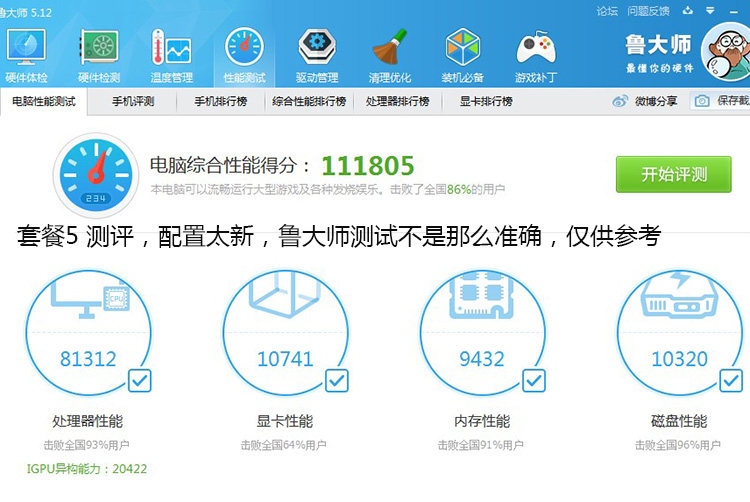This screenshot has height=502, width=750.
Task: Click graphics score 10741
Action: click(x=285, y=359)
